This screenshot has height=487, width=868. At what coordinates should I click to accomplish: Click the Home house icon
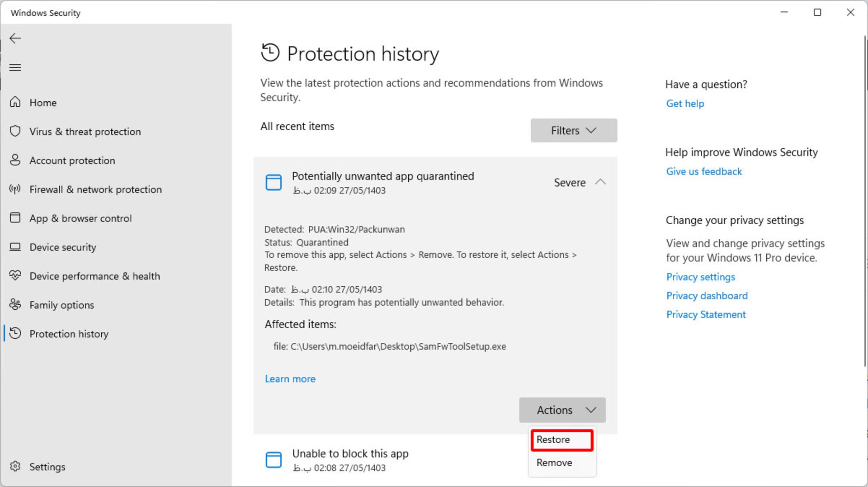(15, 102)
